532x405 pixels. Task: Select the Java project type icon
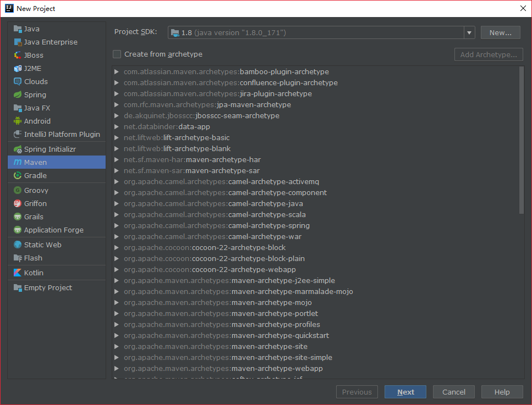[18, 29]
